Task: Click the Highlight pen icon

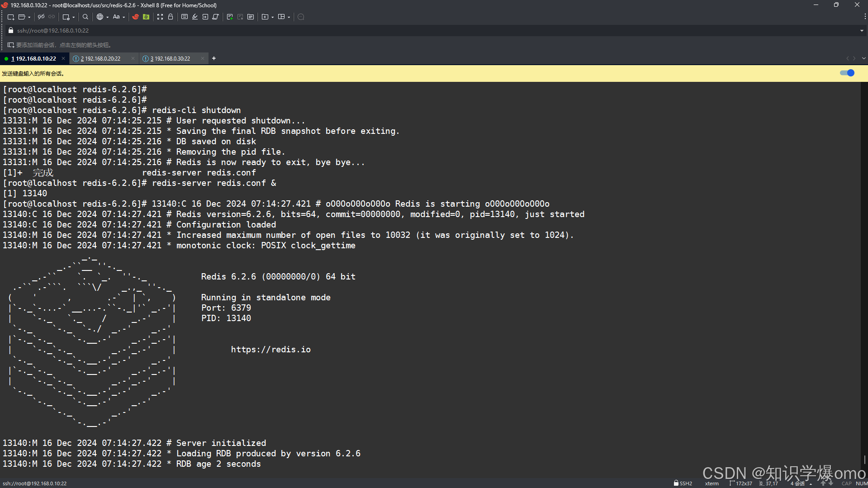Action: point(195,17)
